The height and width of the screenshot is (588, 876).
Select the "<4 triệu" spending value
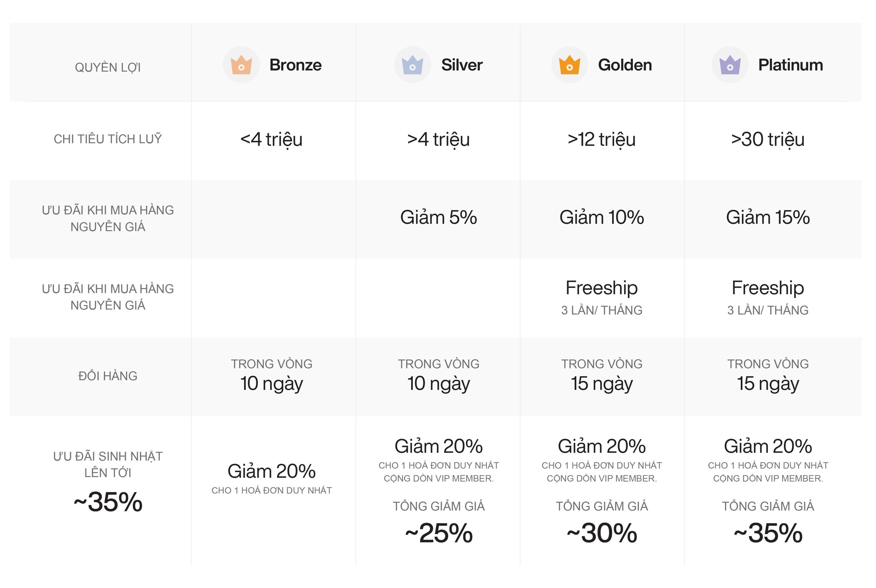click(271, 139)
